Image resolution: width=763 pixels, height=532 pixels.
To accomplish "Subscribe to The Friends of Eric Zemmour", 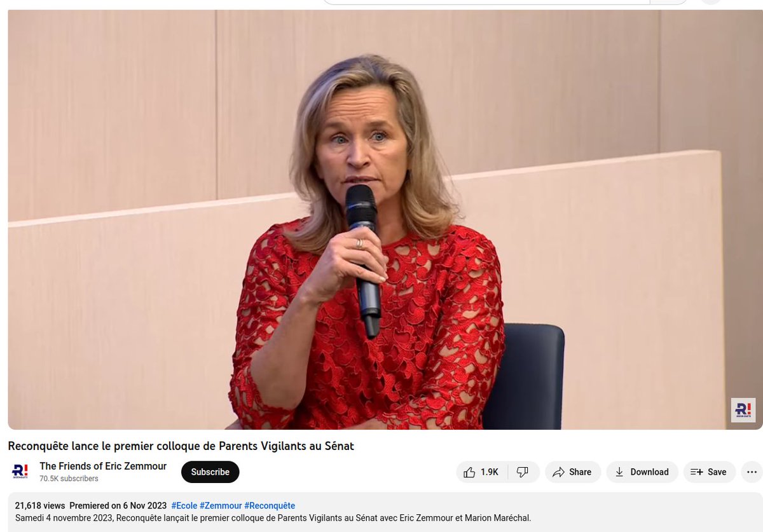I will (210, 472).
